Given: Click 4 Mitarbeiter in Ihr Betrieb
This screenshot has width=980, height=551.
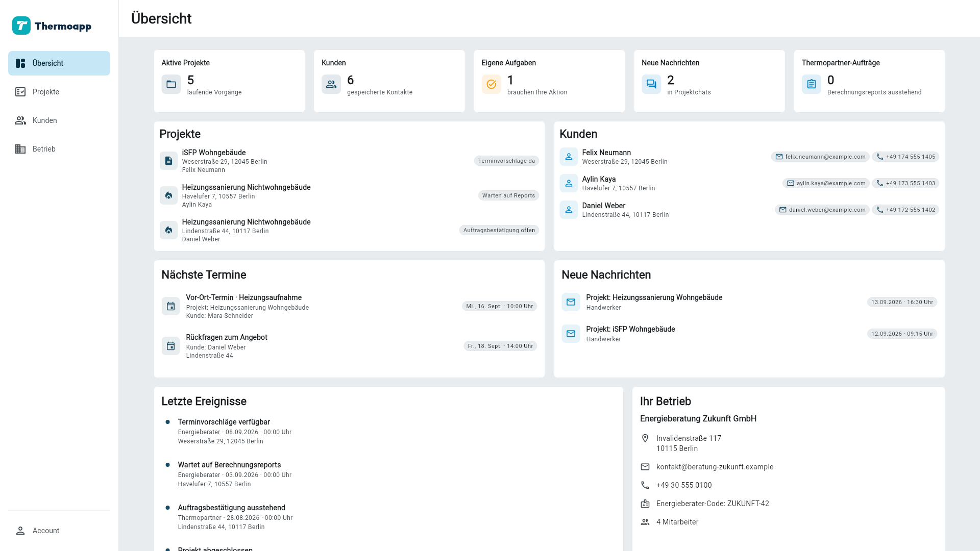Looking at the screenshot, I should coord(677,522).
